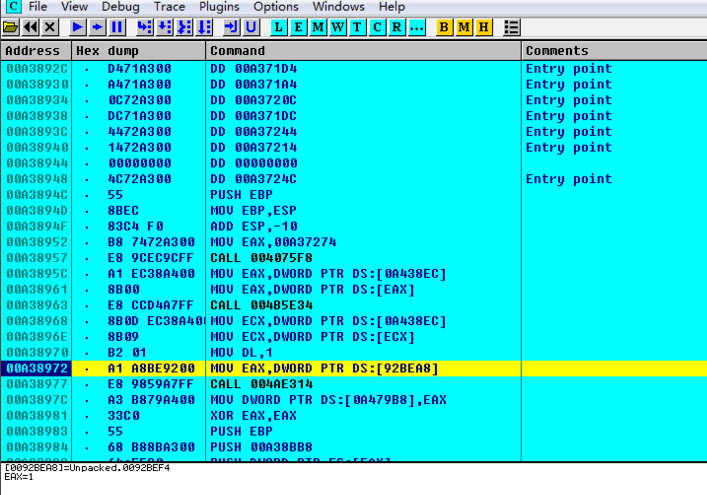The width and height of the screenshot is (707, 495).
Task: Open the Help menu
Action: point(391,7)
